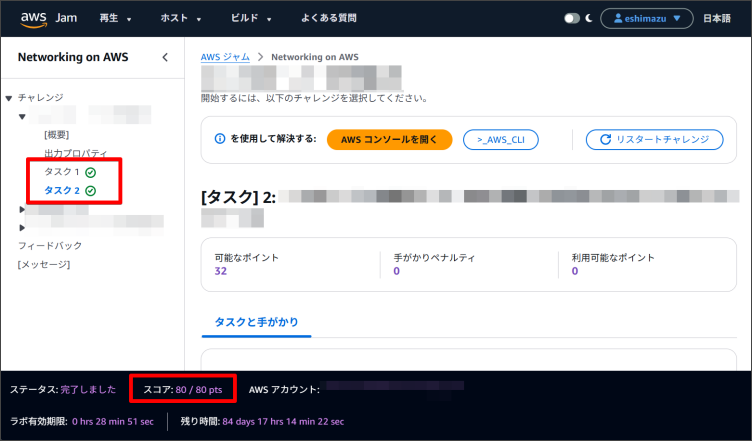The image size is (752, 441).
Task: Click the moon icon in header
Action: (x=589, y=18)
